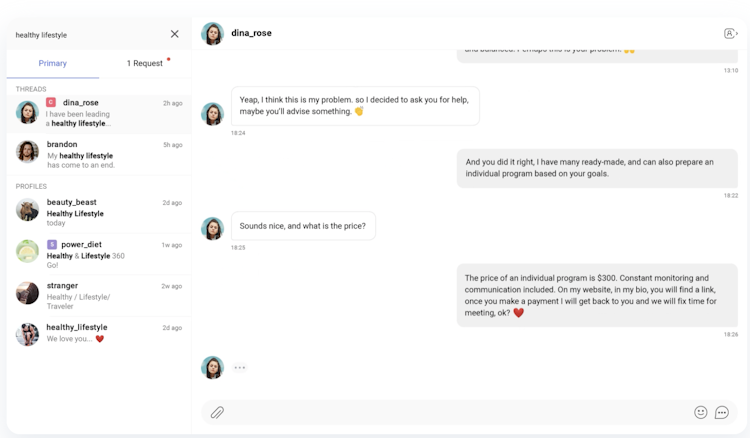Open the 1 Request tab

pyautogui.click(x=145, y=63)
